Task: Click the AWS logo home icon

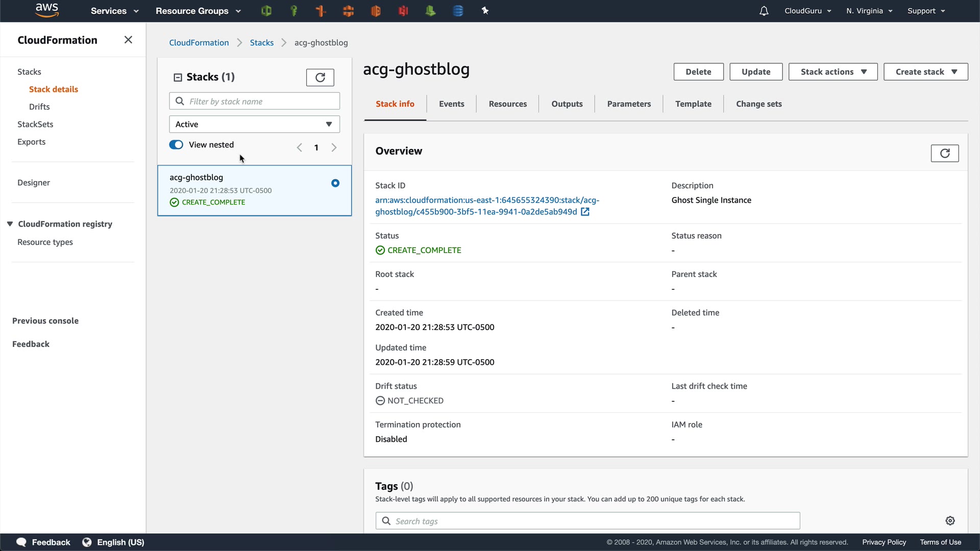Action: click(47, 10)
